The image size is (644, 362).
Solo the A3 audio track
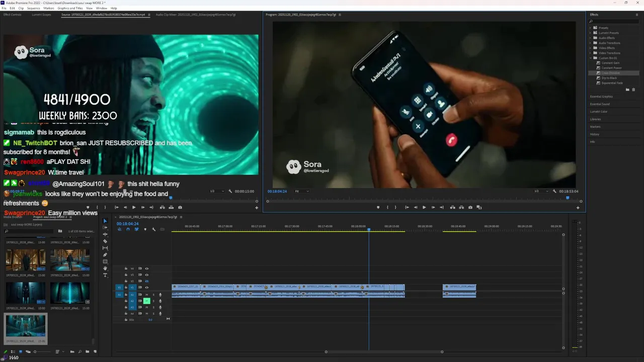pyautogui.click(x=153, y=307)
